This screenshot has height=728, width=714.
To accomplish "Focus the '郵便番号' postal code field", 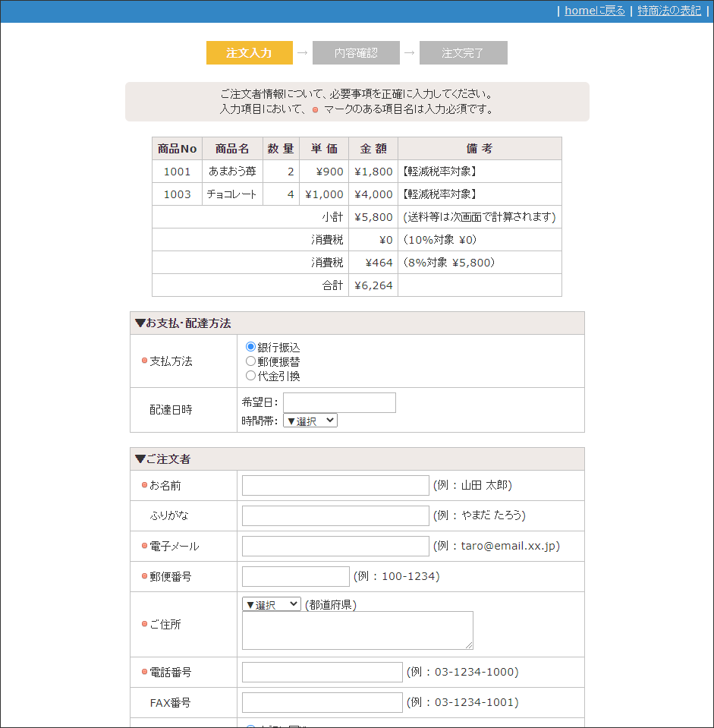I will (x=295, y=577).
